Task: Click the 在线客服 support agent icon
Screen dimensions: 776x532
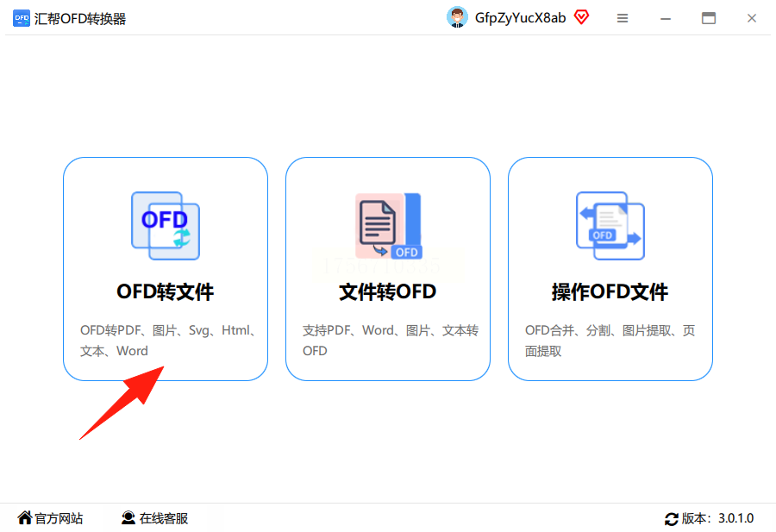Action: [x=128, y=517]
